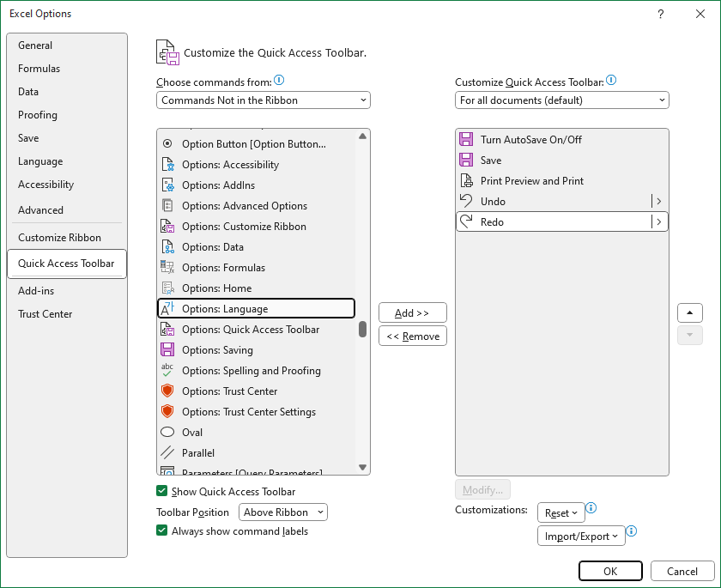Toggle Always show command labels checkbox

(x=162, y=530)
